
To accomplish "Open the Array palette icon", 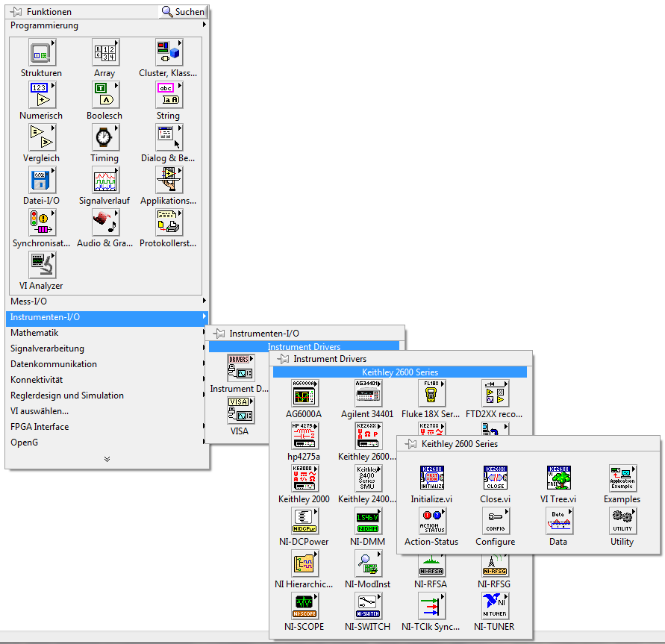I will click(x=105, y=52).
